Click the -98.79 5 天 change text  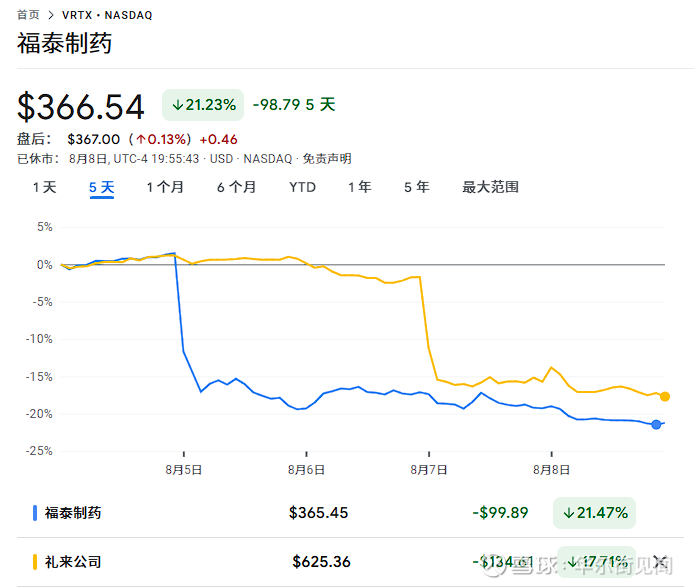[294, 105]
